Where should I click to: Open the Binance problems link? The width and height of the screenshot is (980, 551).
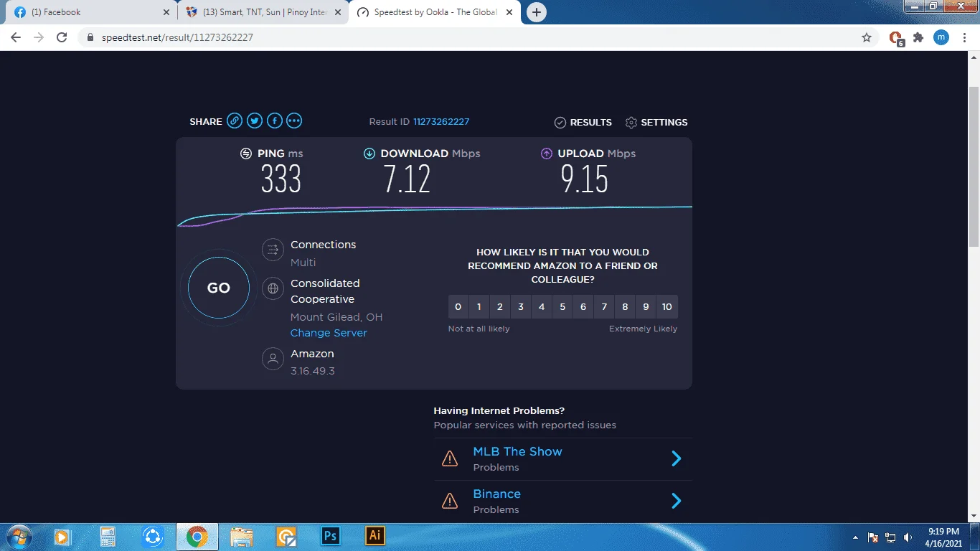[x=496, y=494]
